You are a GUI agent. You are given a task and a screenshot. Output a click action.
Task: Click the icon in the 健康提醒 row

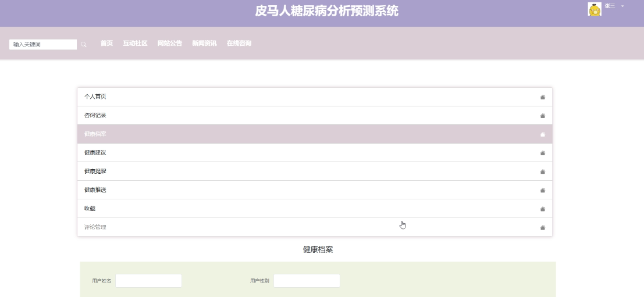(x=542, y=171)
